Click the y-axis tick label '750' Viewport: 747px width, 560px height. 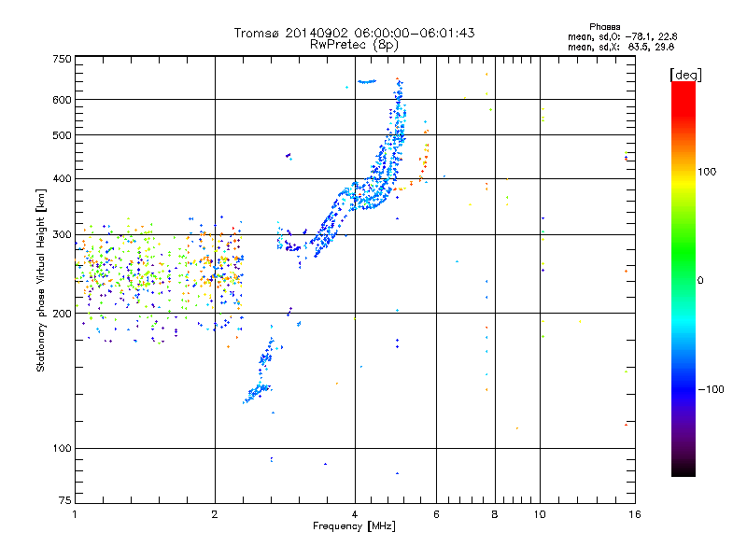coord(63,59)
